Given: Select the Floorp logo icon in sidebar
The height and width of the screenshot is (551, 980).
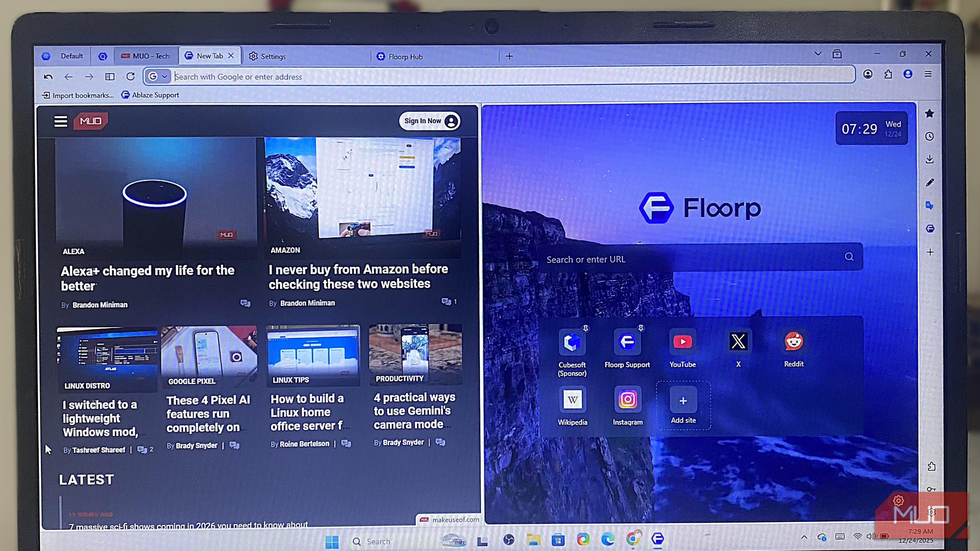Looking at the screenshot, I should [x=929, y=228].
